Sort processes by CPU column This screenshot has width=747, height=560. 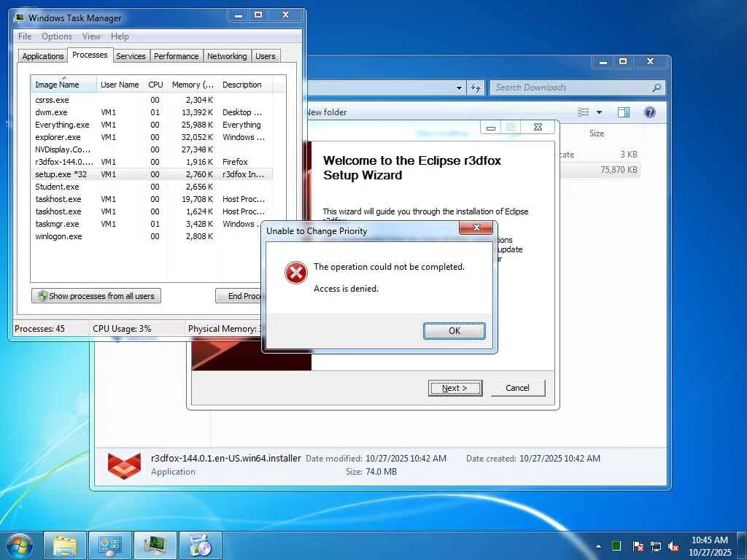pos(155,85)
